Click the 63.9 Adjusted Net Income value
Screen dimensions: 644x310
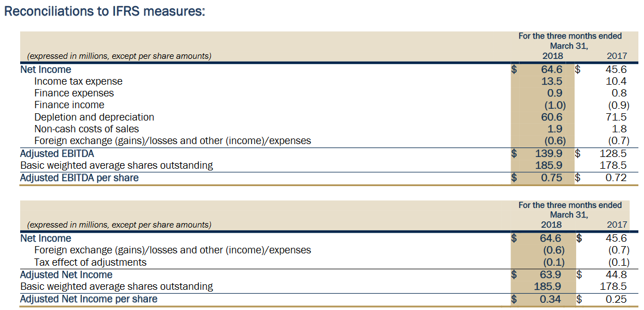click(552, 275)
